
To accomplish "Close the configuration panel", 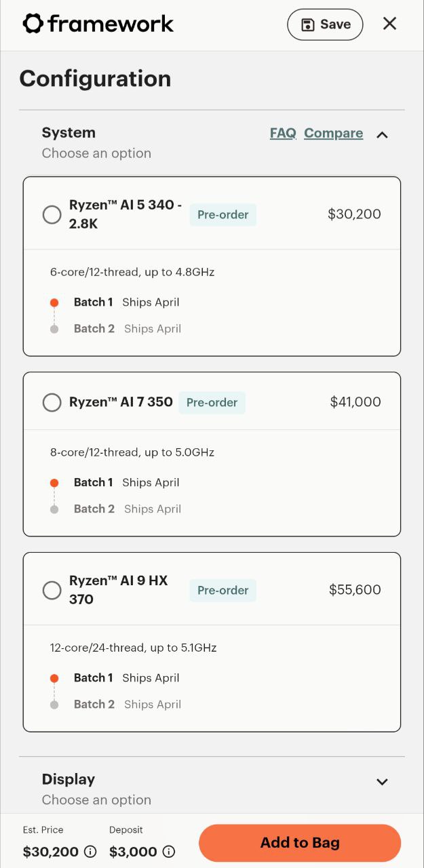I will (x=389, y=24).
